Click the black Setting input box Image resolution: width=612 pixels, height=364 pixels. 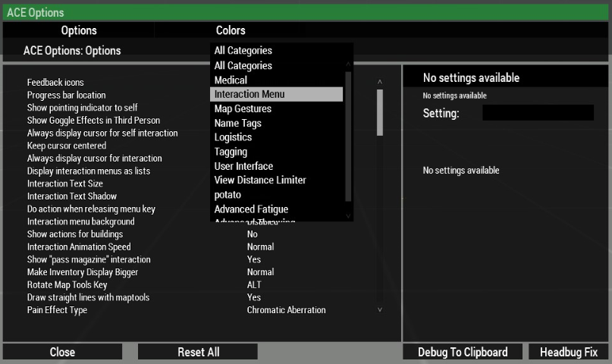[538, 113]
